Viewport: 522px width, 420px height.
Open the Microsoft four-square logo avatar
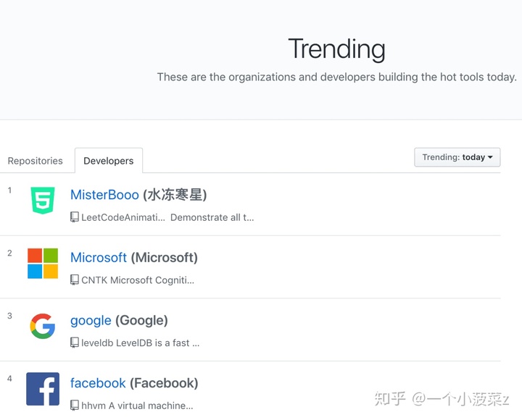pos(43,263)
